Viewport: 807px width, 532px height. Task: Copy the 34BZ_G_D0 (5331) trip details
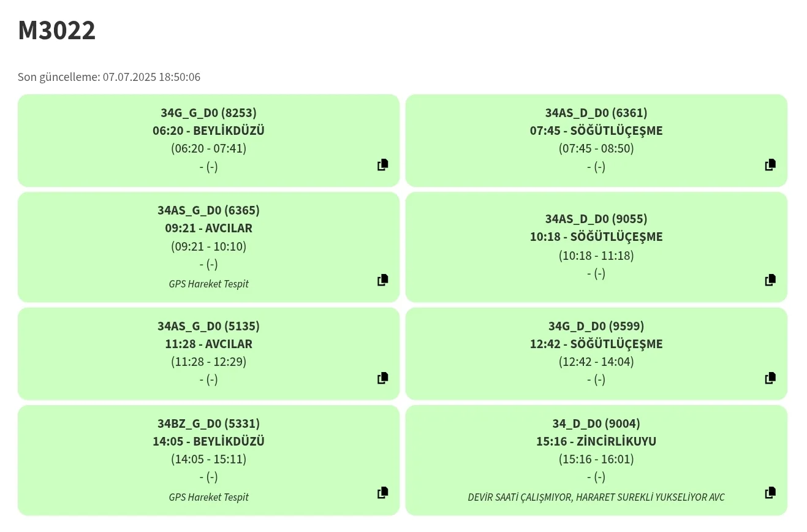coord(383,493)
